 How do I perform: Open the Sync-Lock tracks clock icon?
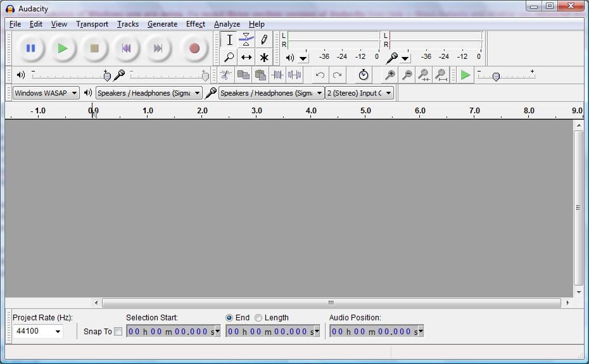(x=364, y=75)
